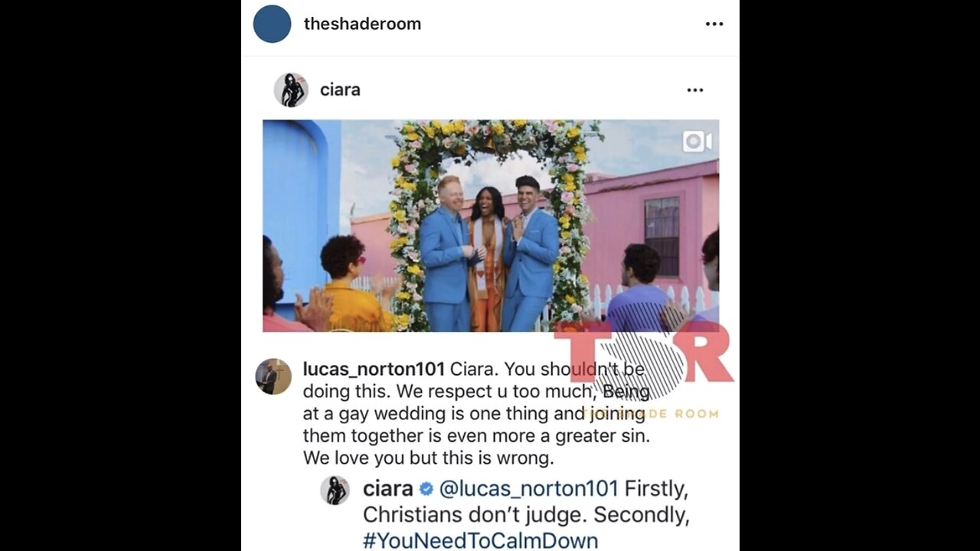The height and width of the screenshot is (551, 980).
Task: Click the blue verified badge next to ciara
Action: coord(426,489)
